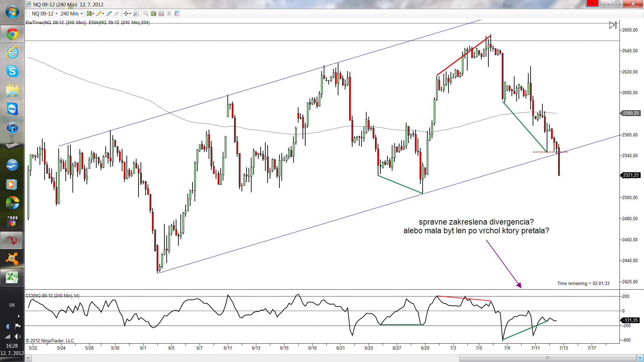Expand the candlestick chart style dropdown

coord(90,13)
